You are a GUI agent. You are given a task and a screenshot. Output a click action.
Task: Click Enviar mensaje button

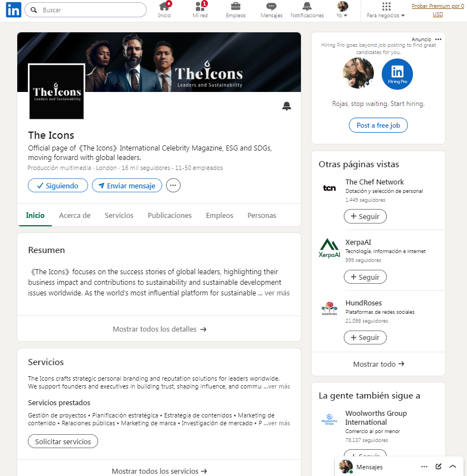pos(127,186)
